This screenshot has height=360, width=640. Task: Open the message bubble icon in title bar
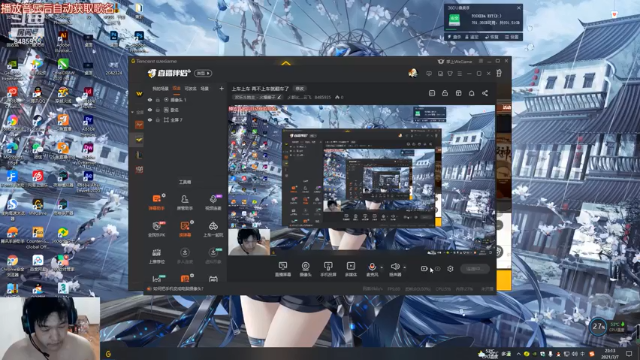[x=429, y=73]
